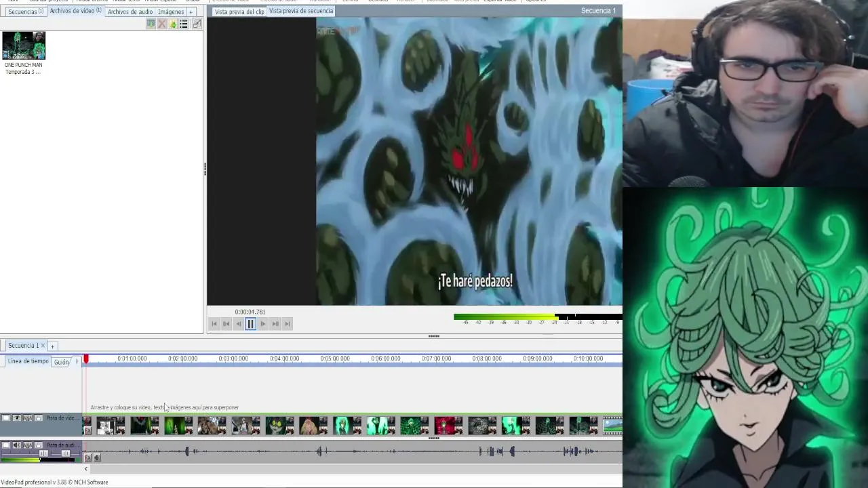
Task: Seek to 0:05:00.000 on timeline ruler
Action: (335, 359)
